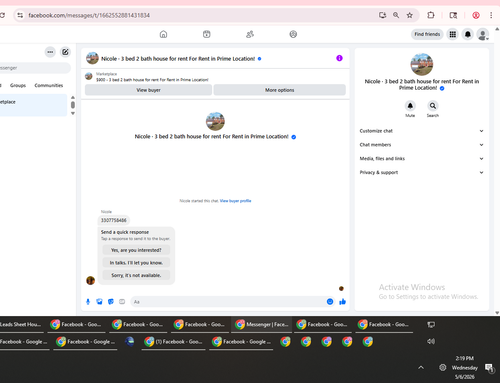500x383 pixels.
Task: Mute the conversation in right panel
Action: [x=410, y=106]
